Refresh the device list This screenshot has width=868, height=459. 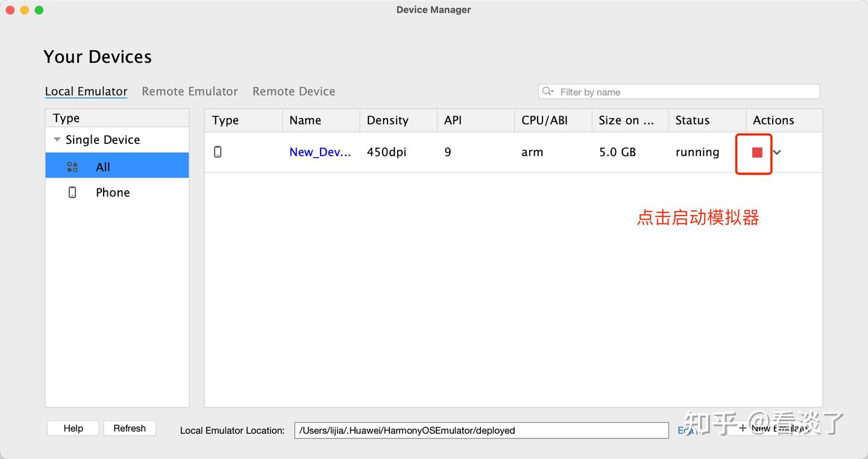point(130,428)
